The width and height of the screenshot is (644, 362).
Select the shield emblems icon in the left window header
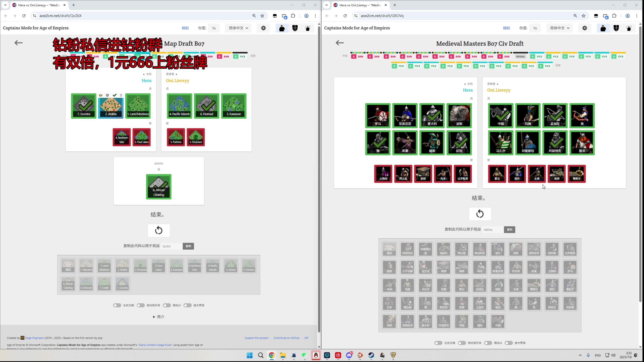pos(295,28)
